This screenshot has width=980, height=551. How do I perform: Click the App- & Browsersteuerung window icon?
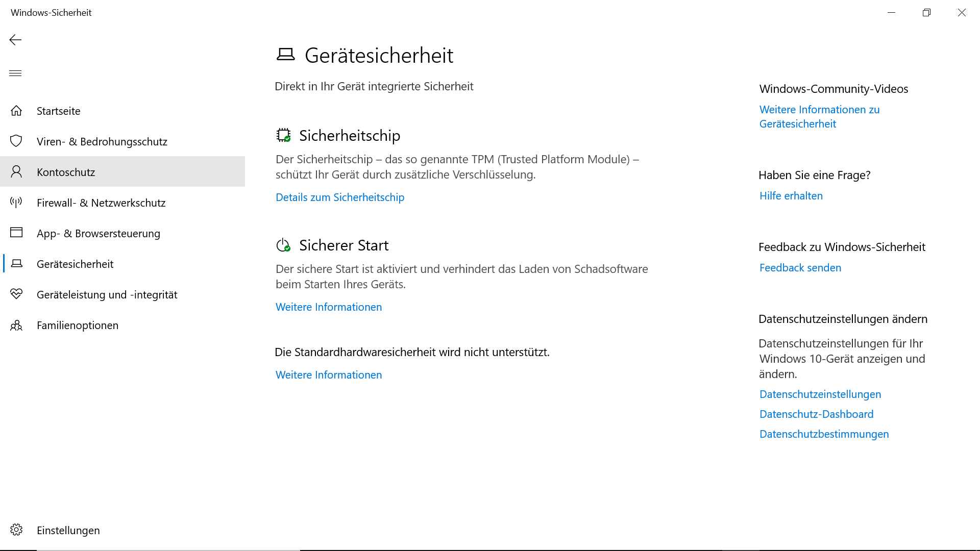pos(16,233)
